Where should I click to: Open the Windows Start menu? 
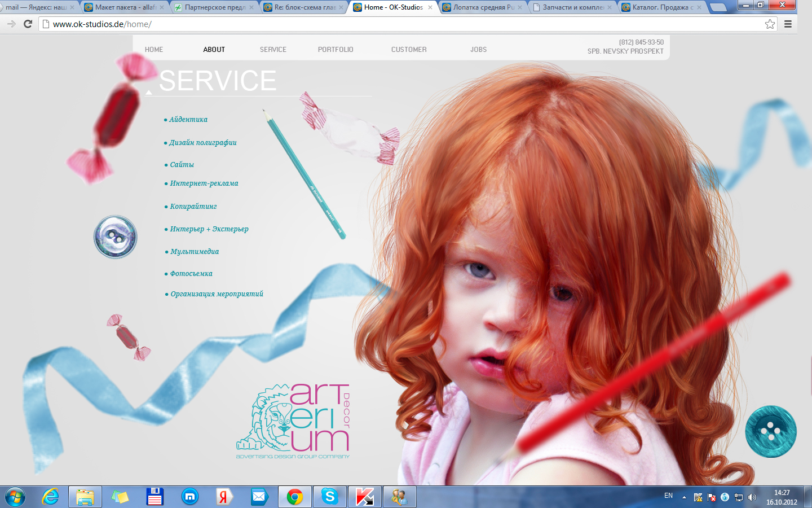tap(15, 497)
